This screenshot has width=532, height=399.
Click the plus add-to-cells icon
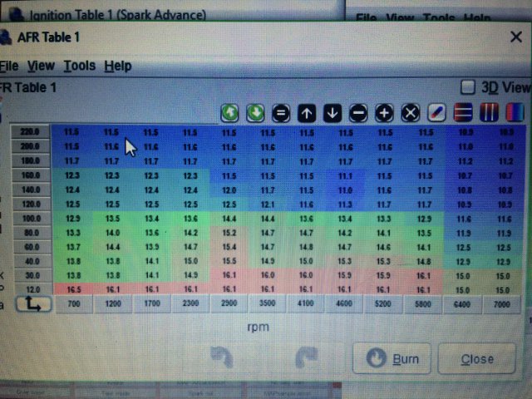coord(384,112)
